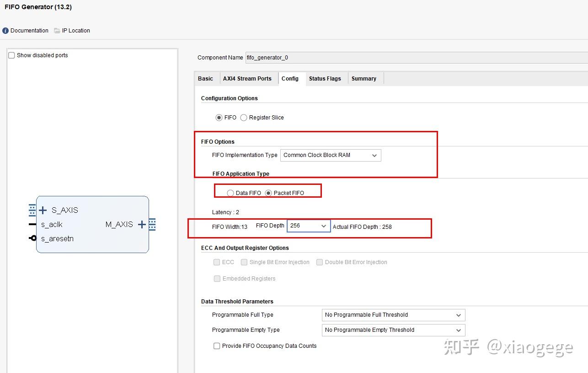This screenshot has height=373, width=588.
Task: Tick the Embedded Registers checkbox
Action: tap(217, 279)
